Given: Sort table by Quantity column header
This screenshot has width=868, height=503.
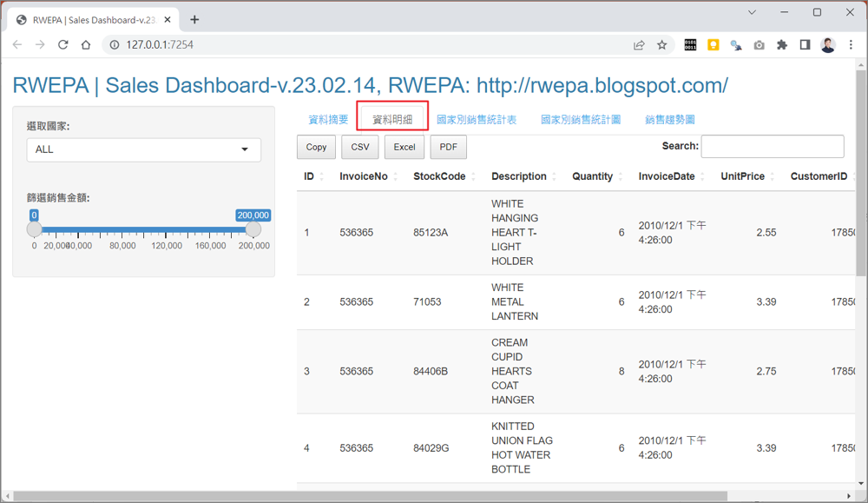Looking at the screenshot, I should pos(593,176).
